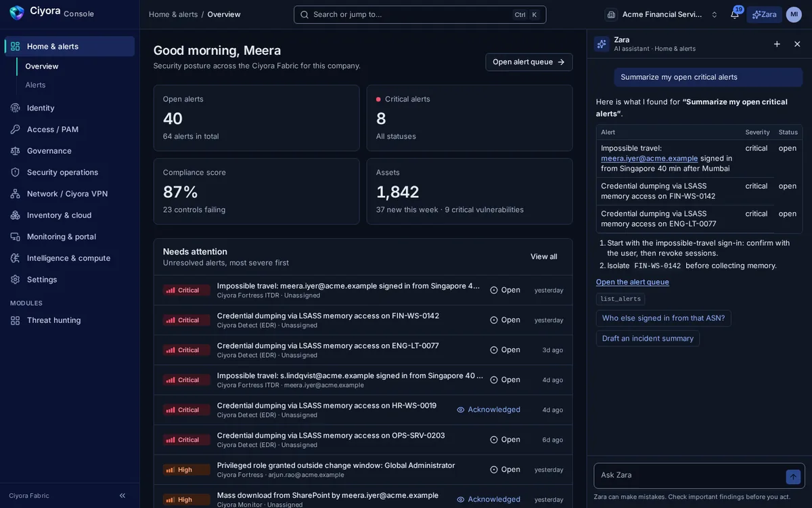This screenshot has width=812, height=508.
Task: Collapse the sidebar with double-chevron icon
Action: 122,496
